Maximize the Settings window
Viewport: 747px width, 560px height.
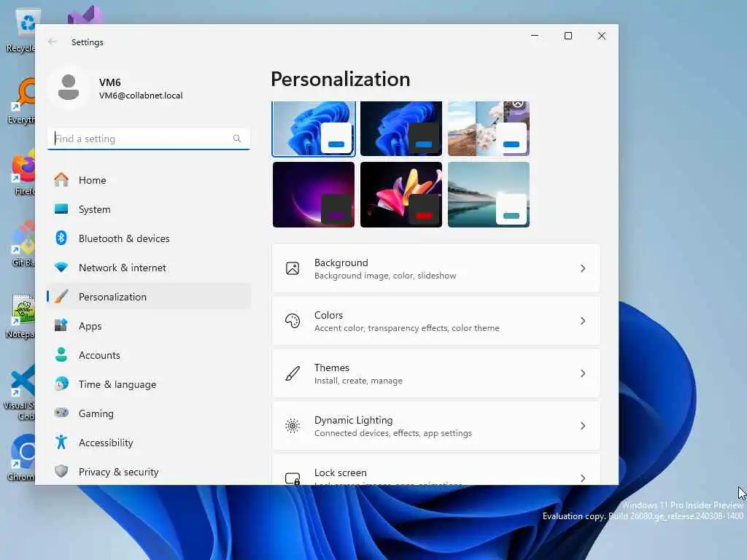tap(568, 36)
